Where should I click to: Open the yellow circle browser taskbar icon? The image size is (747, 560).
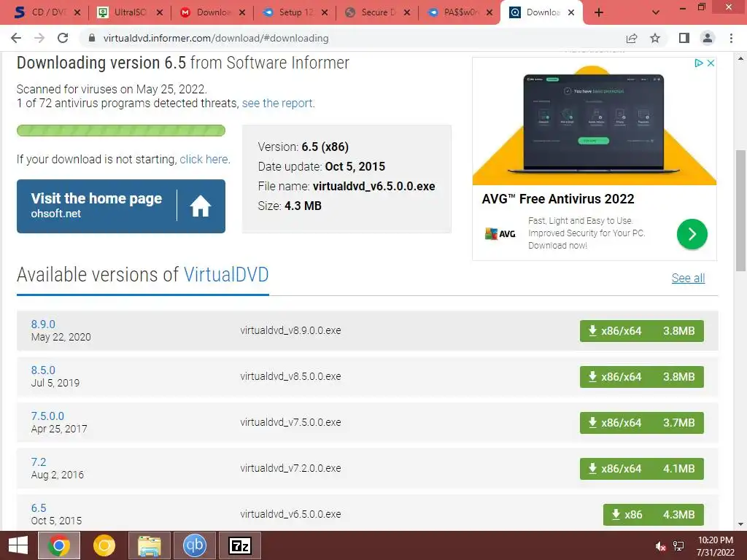(x=104, y=545)
